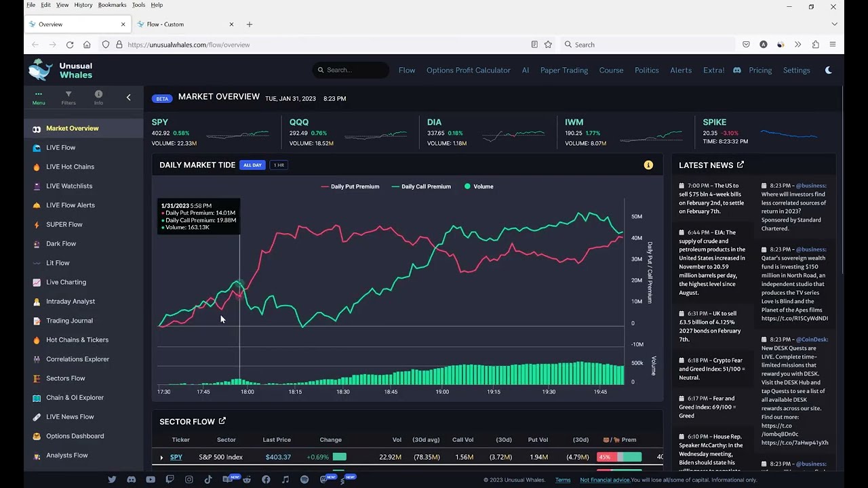Click the site search field

pyautogui.click(x=351, y=70)
